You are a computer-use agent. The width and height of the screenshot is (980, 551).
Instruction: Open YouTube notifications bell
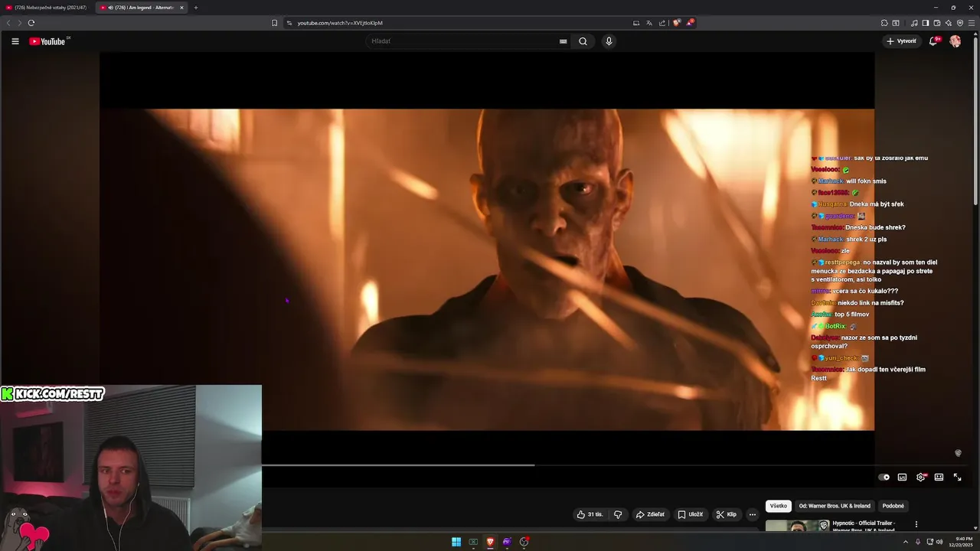click(933, 41)
